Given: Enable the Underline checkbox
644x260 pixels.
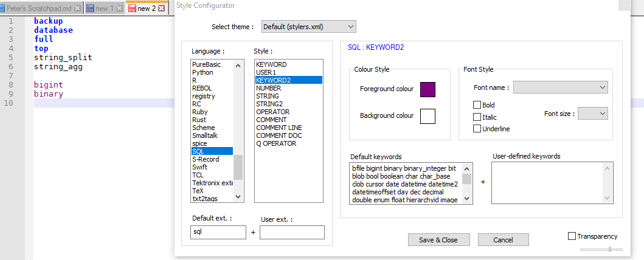Looking at the screenshot, I should [477, 129].
